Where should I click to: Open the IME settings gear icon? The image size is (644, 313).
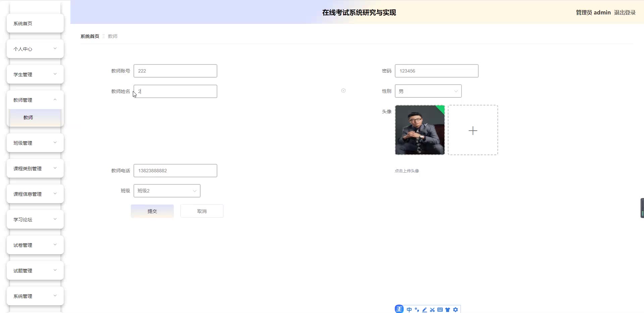455,310
